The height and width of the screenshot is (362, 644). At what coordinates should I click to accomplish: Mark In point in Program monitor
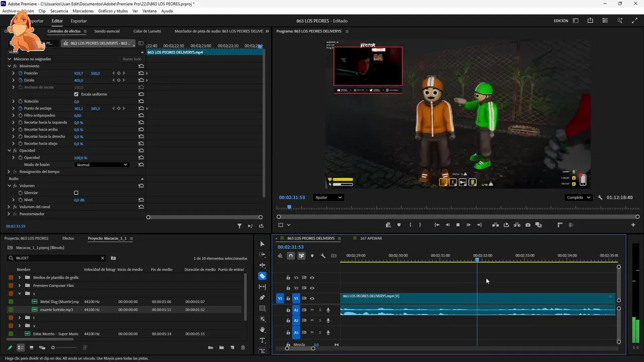pyautogui.click(x=411, y=225)
